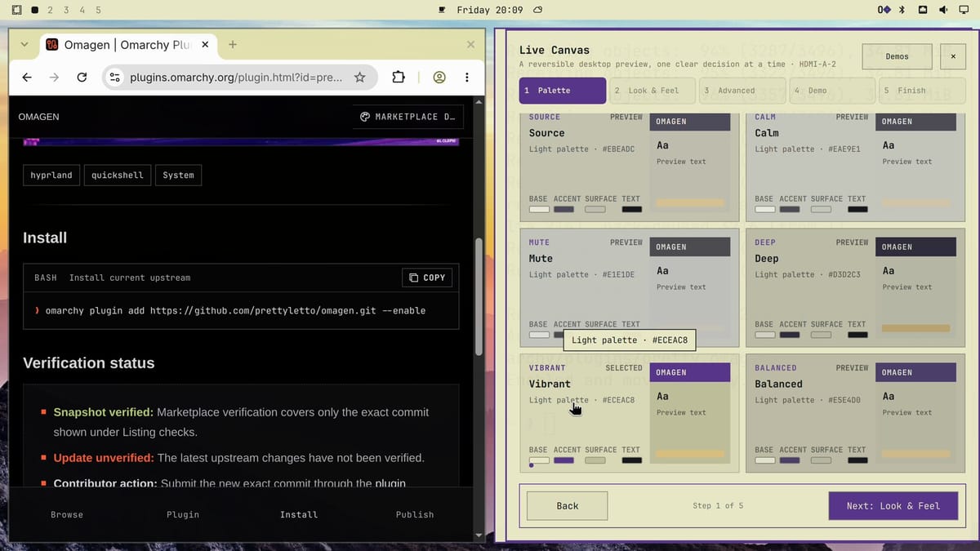
Task: Click the scrollbar down arrow in Chrome
Action: (x=479, y=535)
